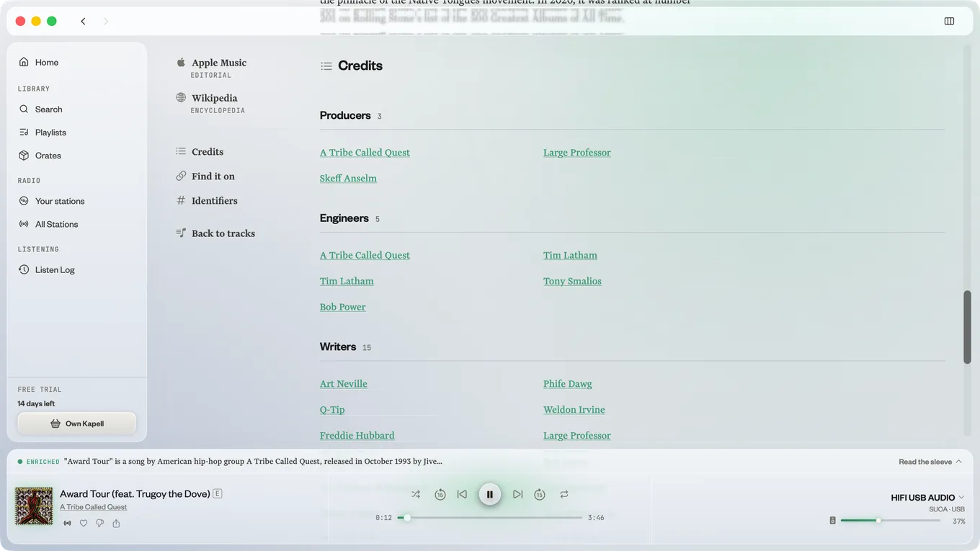This screenshot has height=551, width=980.
Task: Click the Search magnifier icon
Action: (24, 109)
